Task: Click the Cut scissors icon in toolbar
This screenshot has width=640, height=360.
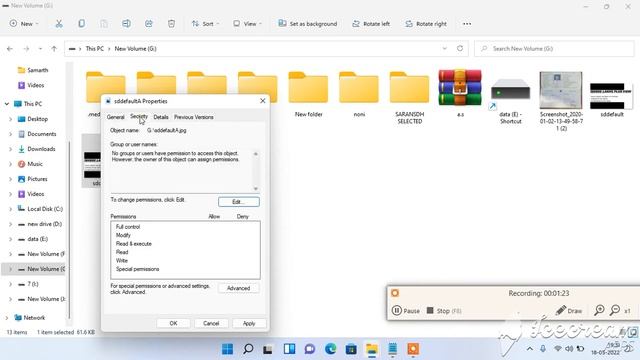Action: pyautogui.click(x=59, y=24)
